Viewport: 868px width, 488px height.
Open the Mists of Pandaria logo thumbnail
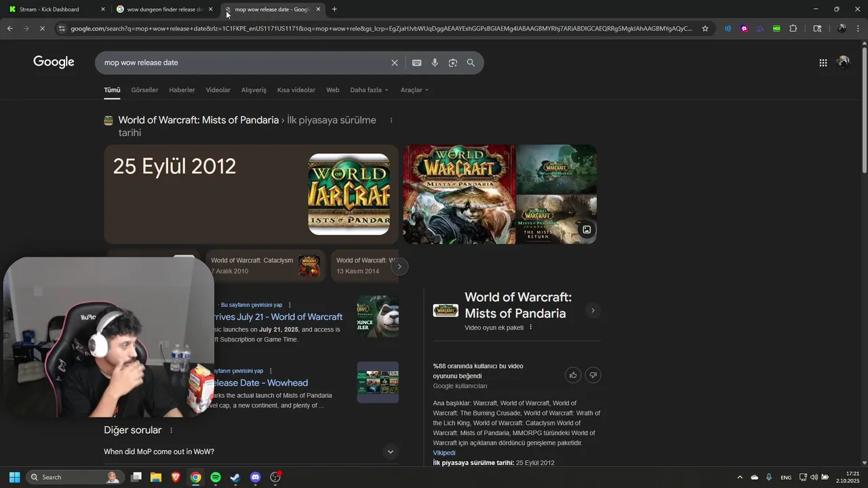[x=557, y=169]
